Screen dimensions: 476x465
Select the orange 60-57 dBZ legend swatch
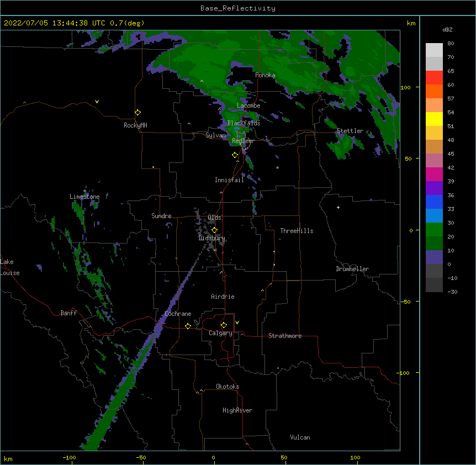coord(434,91)
